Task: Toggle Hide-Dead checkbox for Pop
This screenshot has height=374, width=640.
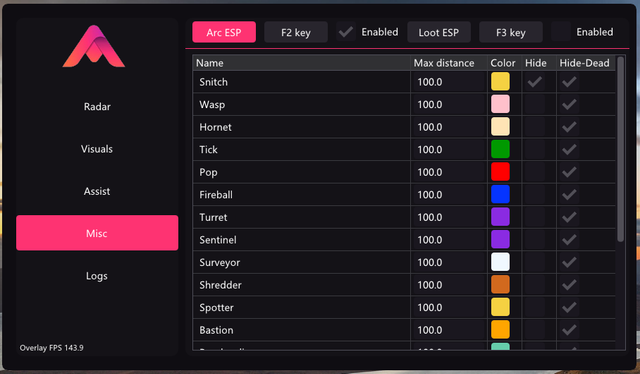Action: [569, 172]
